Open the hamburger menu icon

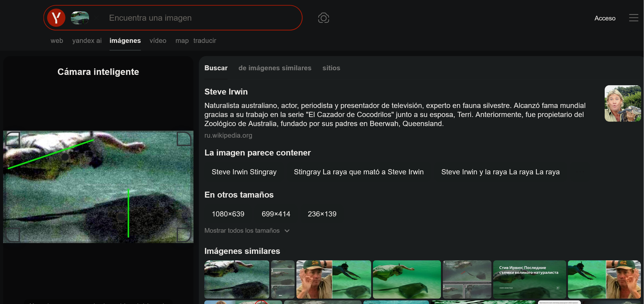point(633,18)
